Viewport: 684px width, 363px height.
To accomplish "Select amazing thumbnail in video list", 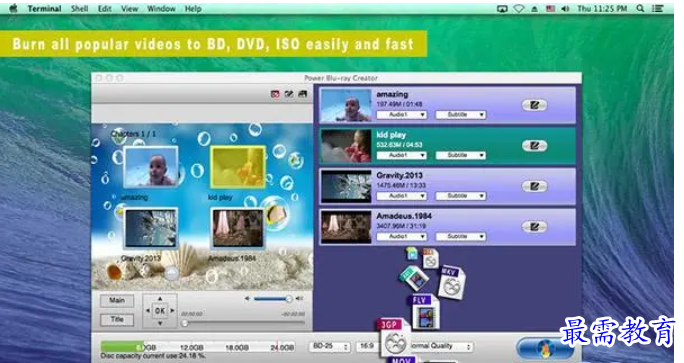I will pos(346,106).
